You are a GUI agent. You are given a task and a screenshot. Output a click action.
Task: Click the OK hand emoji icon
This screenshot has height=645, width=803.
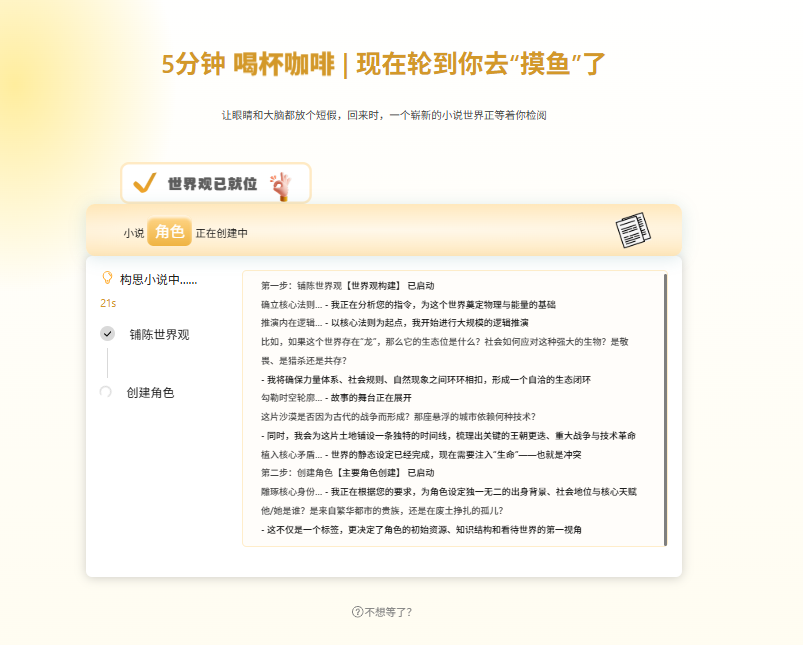point(282,186)
